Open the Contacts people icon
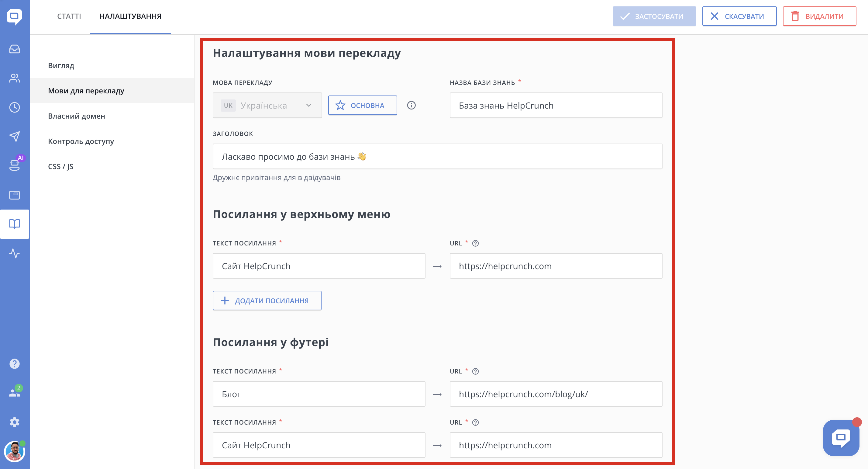868x469 pixels. tap(15, 78)
